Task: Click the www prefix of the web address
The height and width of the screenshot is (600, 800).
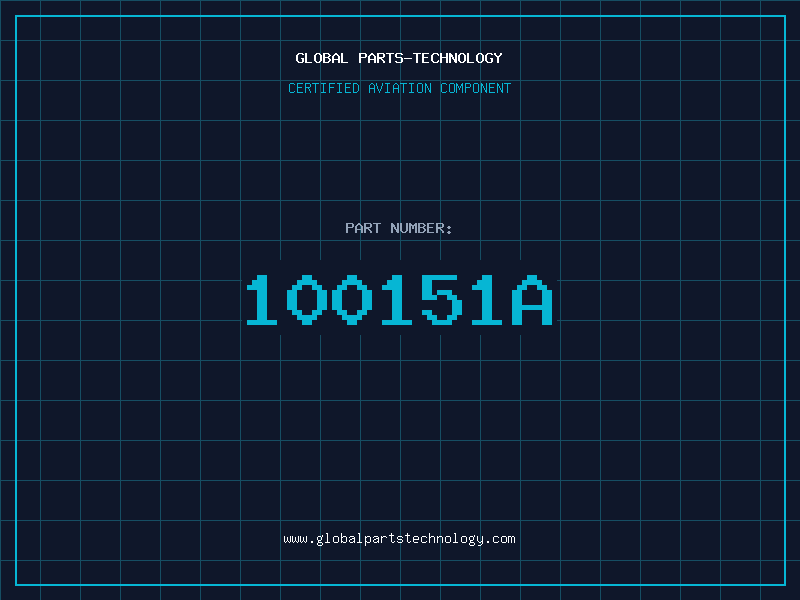Action: [295, 540]
